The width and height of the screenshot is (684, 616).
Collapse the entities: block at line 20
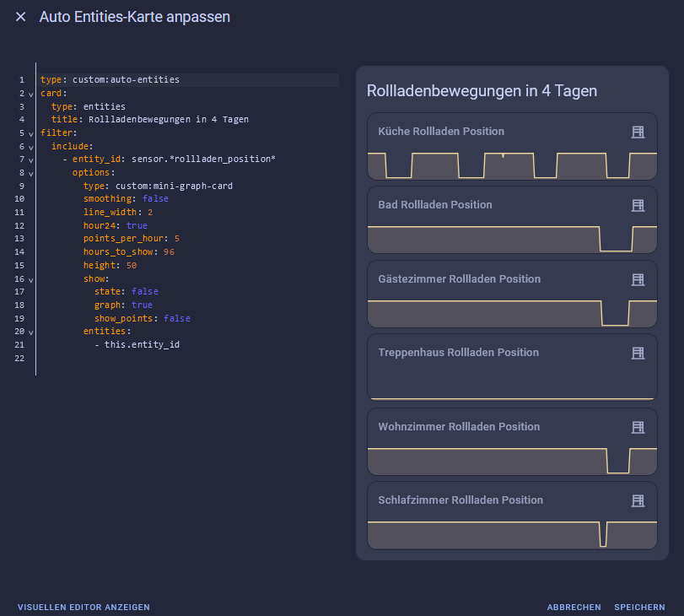click(31, 332)
